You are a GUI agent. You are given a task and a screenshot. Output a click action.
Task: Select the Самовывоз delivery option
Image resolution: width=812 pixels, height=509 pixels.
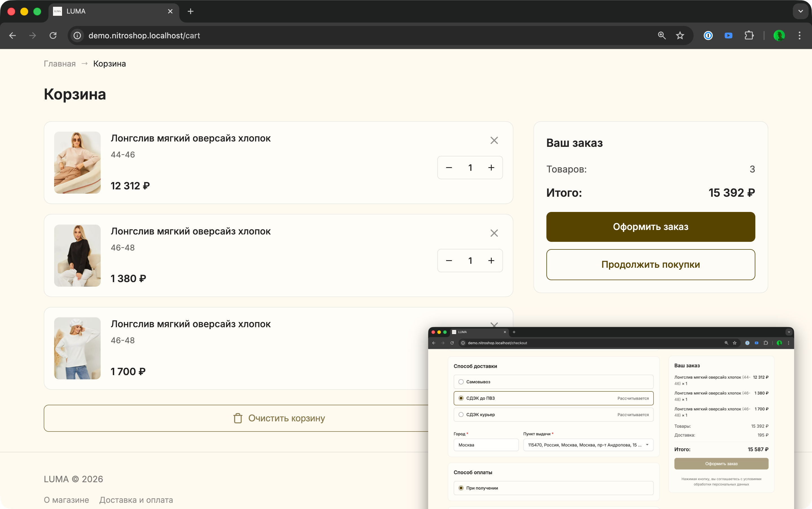tap(461, 382)
